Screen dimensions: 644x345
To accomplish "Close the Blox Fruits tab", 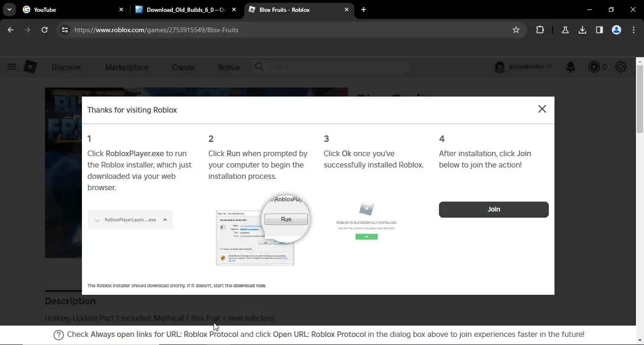I will [x=346, y=9].
